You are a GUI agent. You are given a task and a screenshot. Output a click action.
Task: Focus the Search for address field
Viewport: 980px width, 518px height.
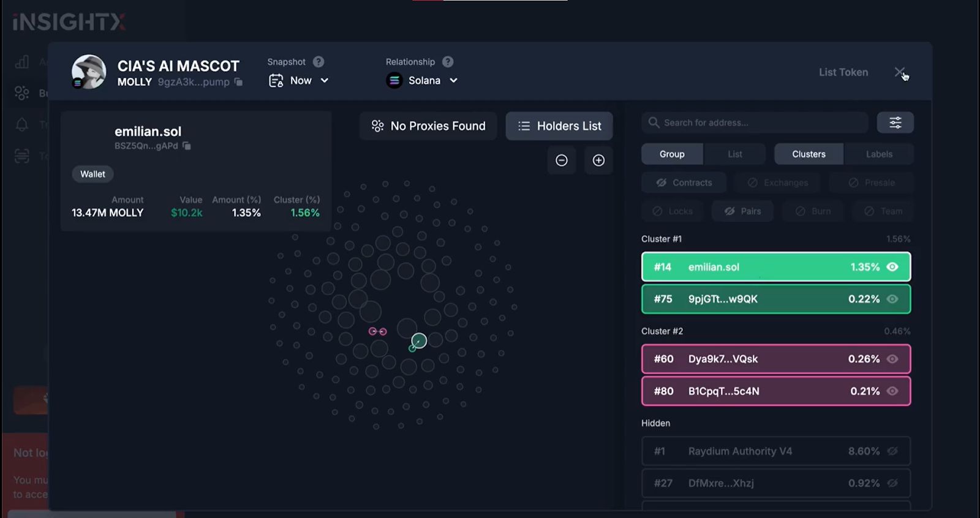[755, 122]
